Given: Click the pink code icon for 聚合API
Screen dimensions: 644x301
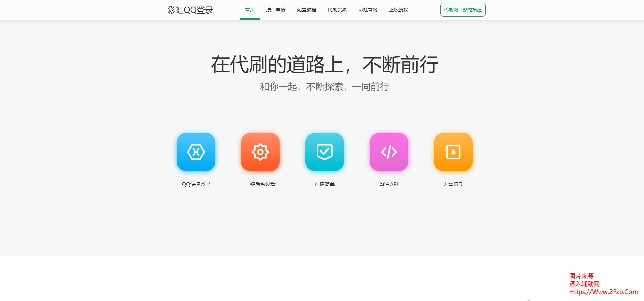Looking at the screenshot, I should tap(389, 152).
